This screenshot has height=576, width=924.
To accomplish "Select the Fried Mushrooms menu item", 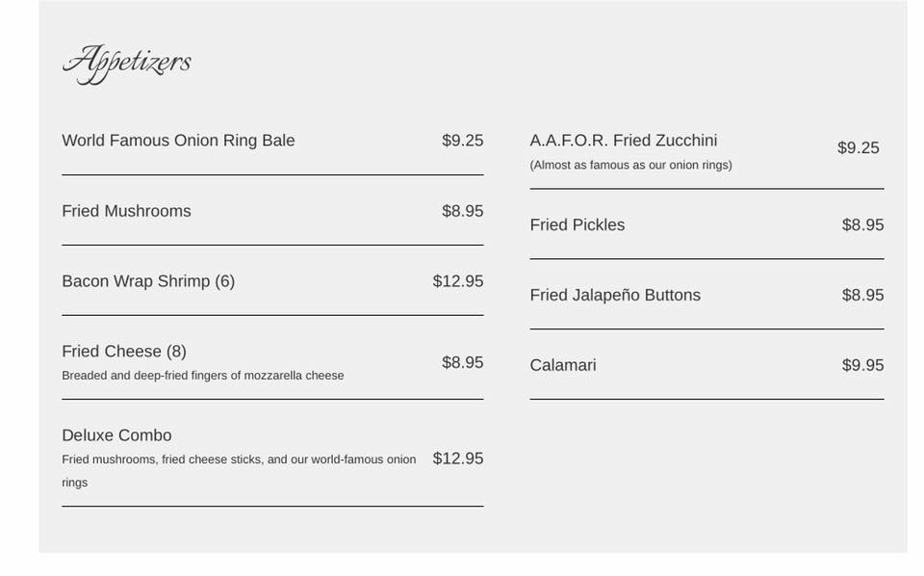I will click(x=126, y=211).
